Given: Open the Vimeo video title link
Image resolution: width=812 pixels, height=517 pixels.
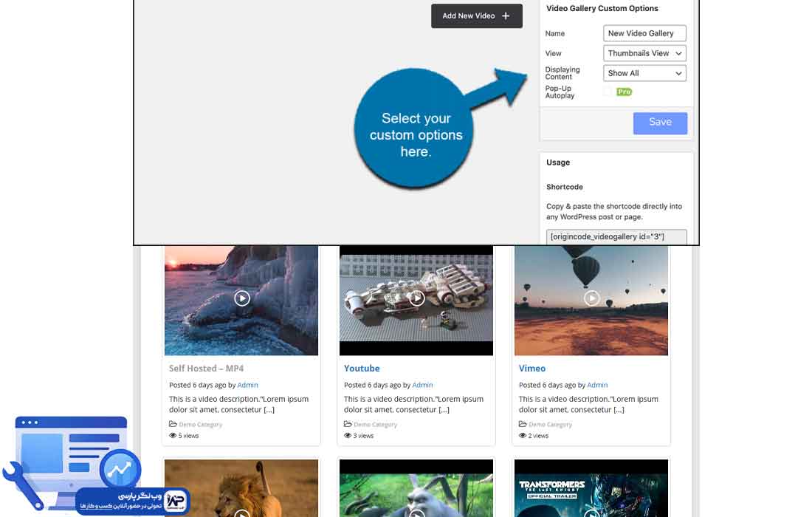Looking at the screenshot, I should (532, 369).
